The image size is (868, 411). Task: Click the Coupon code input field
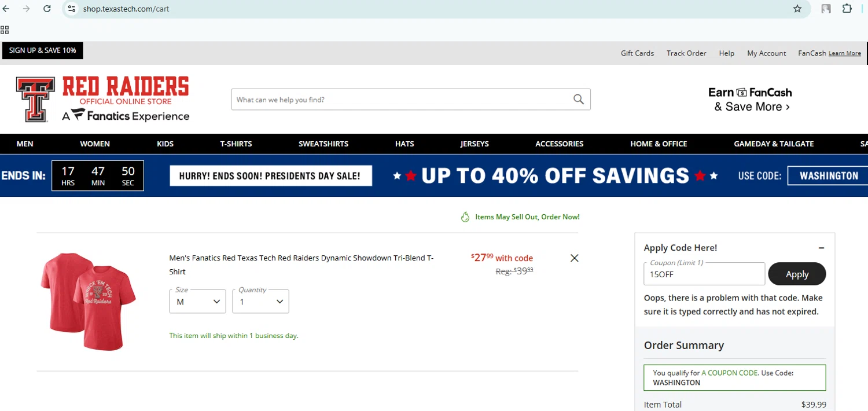[x=704, y=274]
